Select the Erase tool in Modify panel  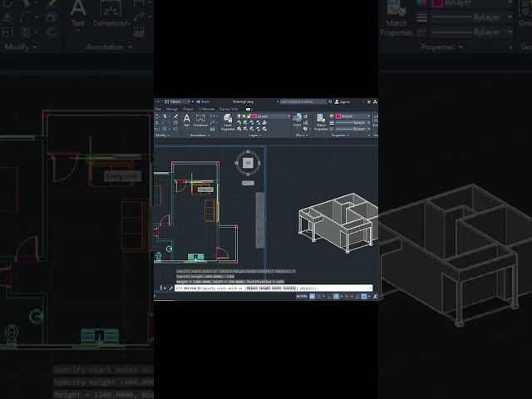point(176,116)
